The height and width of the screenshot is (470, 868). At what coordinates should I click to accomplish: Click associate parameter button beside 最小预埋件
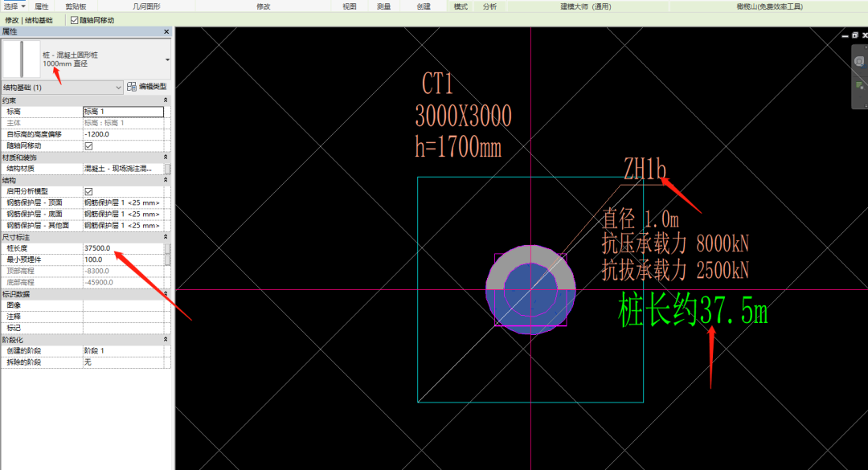[168, 260]
